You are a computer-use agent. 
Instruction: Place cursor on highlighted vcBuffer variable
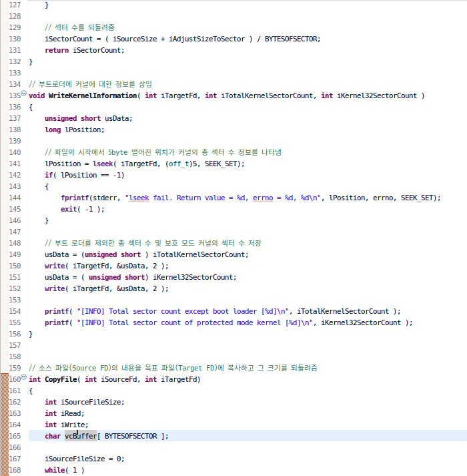click(x=81, y=436)
